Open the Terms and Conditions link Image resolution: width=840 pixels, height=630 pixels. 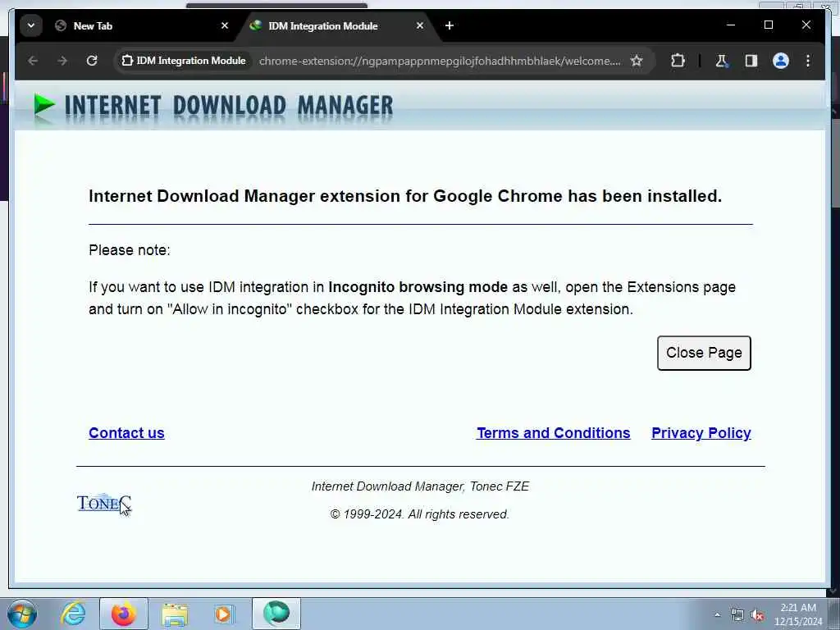tap(554, 433)
